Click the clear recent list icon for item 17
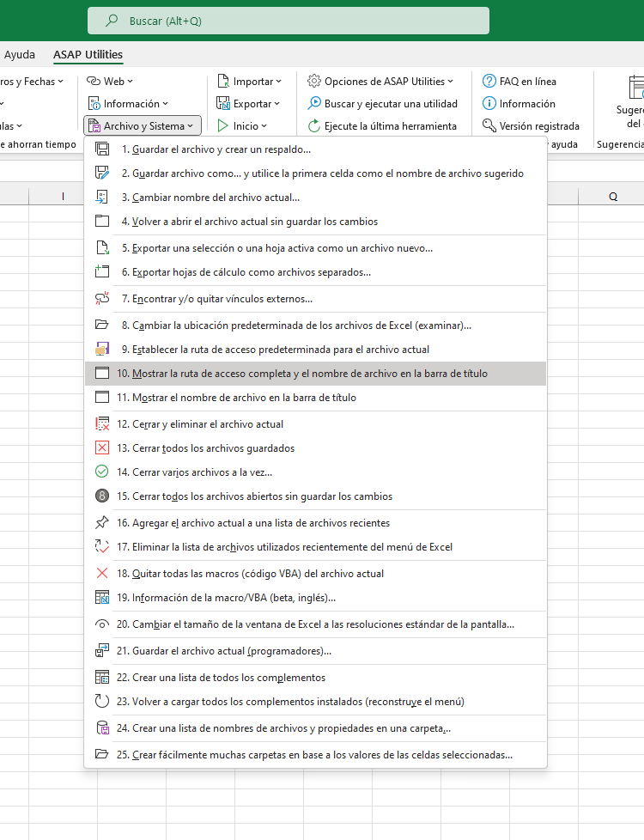Screen dimensions: 644x840 click(x=102, y=546)
